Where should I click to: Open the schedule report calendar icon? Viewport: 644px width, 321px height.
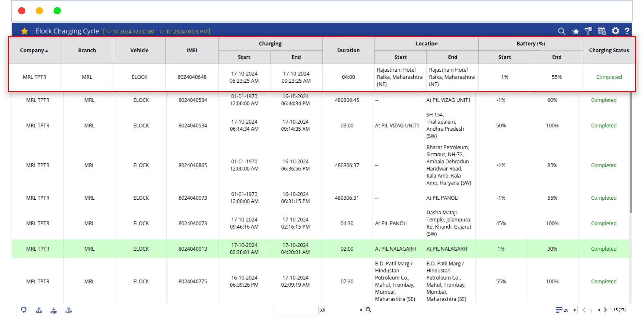point(602,31)
